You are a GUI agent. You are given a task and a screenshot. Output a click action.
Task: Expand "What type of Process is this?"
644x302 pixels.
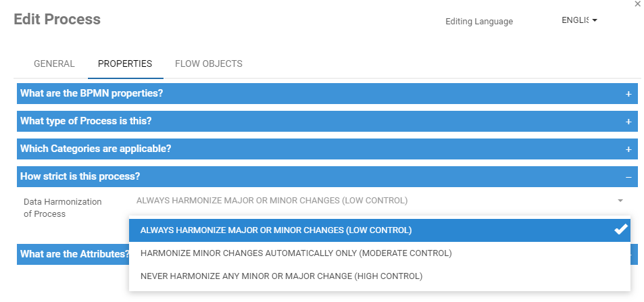[86, 122]
